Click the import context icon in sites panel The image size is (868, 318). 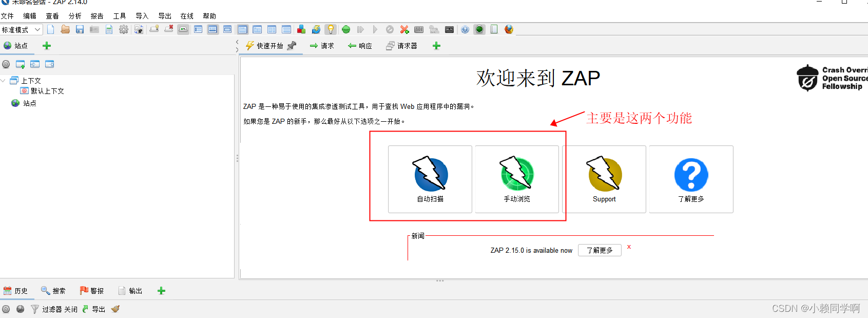click(35, 64)
